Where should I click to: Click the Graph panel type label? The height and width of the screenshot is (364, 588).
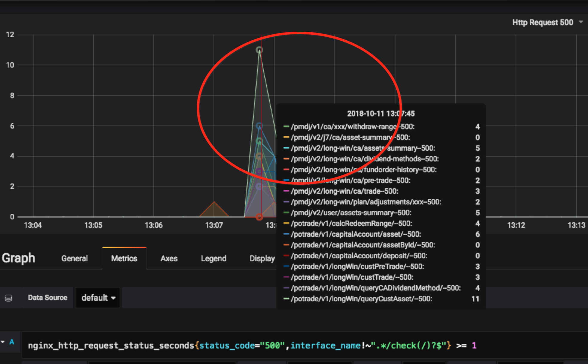pyautogui.click(x=19, y=258)
